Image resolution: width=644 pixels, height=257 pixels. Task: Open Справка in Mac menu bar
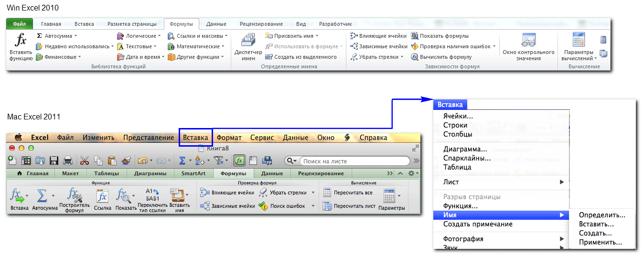373,137
